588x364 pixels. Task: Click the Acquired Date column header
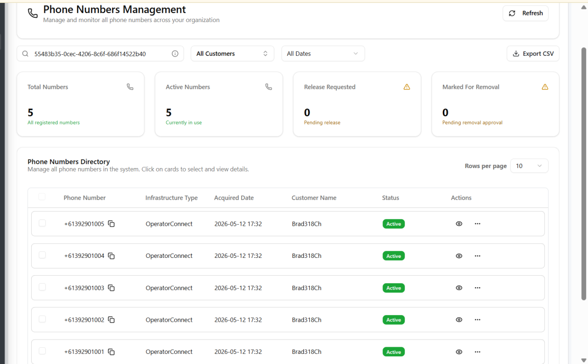tap(234, 198)
